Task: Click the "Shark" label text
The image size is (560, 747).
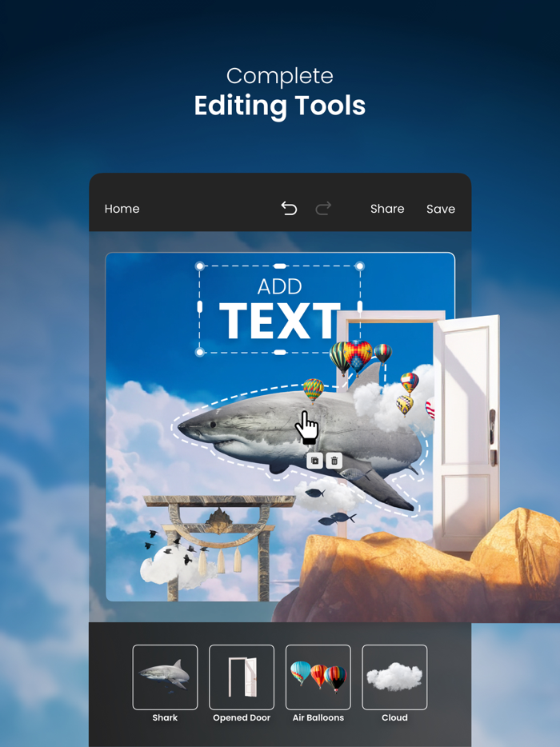Action: pyautogui.click(x=165, y=717)
